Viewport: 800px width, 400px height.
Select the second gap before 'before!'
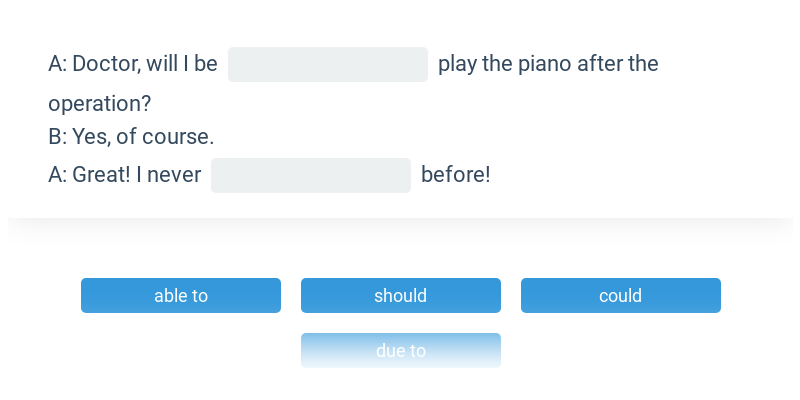pos(311,176)
